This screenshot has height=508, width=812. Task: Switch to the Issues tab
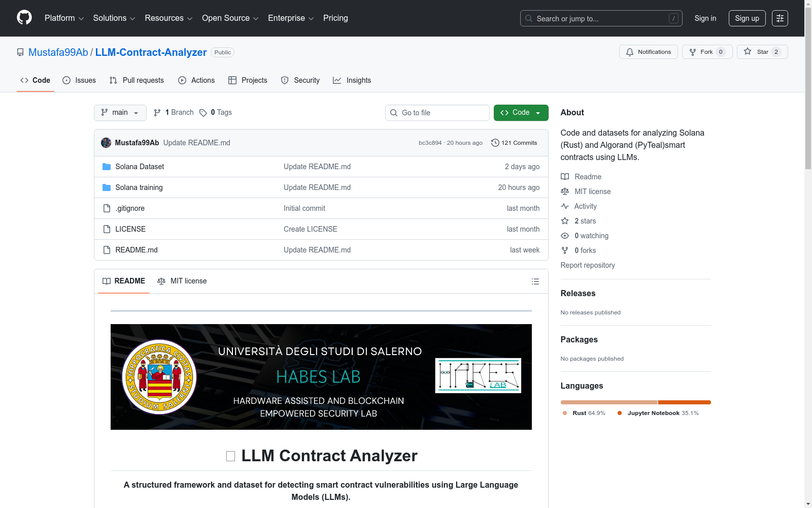point(79,80)
